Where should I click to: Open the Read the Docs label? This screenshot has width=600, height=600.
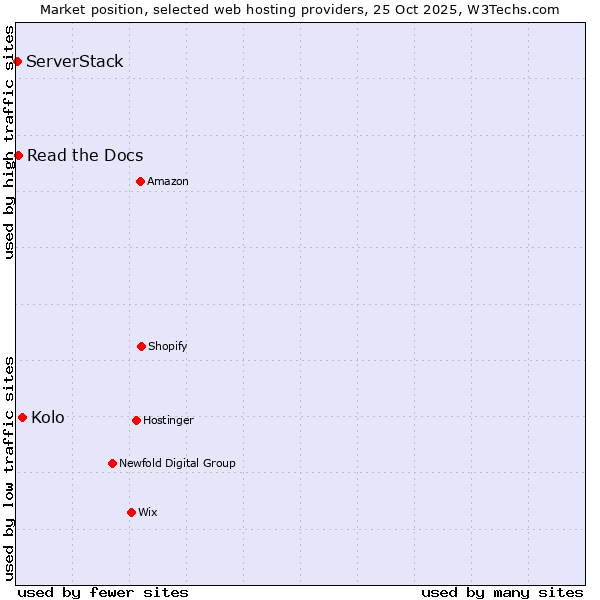click(85, 155)
